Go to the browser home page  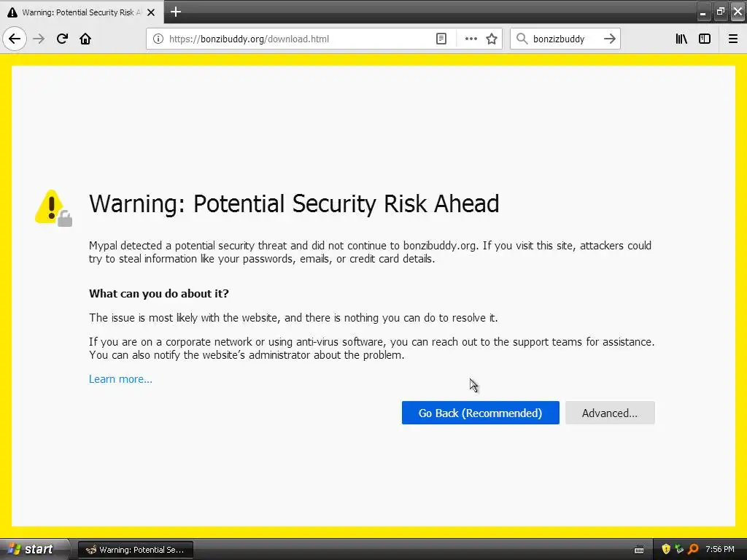tap(85, 39)
